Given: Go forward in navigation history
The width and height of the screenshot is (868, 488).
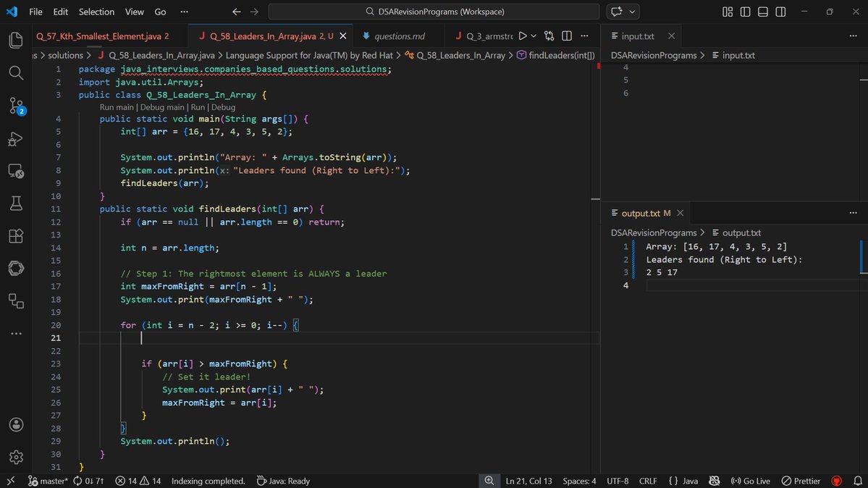Looking at the screenshot, I should [x=254, y=12].
